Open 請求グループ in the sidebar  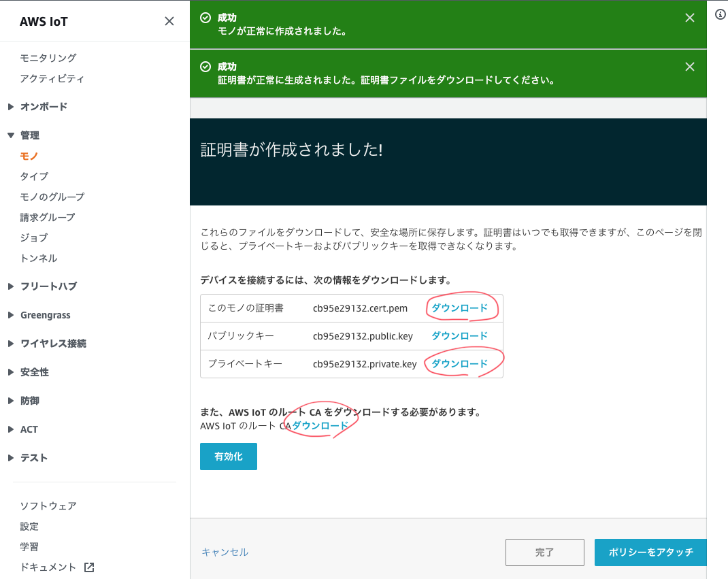point(48,217)
